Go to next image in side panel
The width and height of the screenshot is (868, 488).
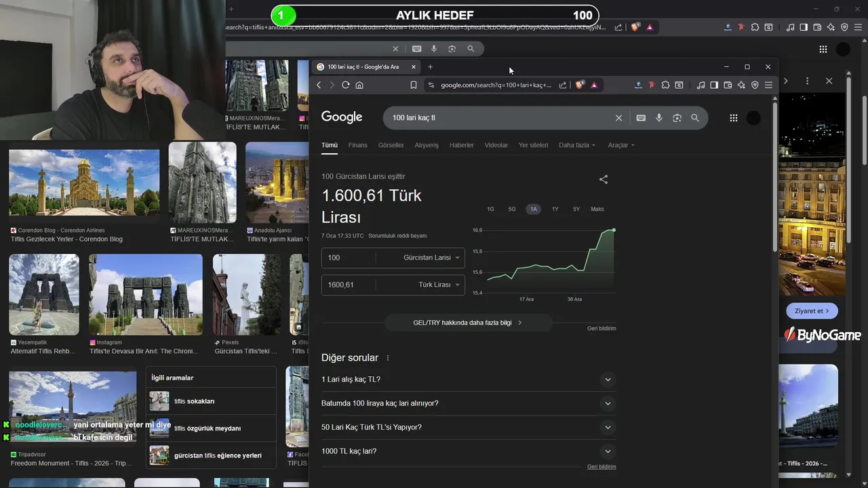(786, 81)
